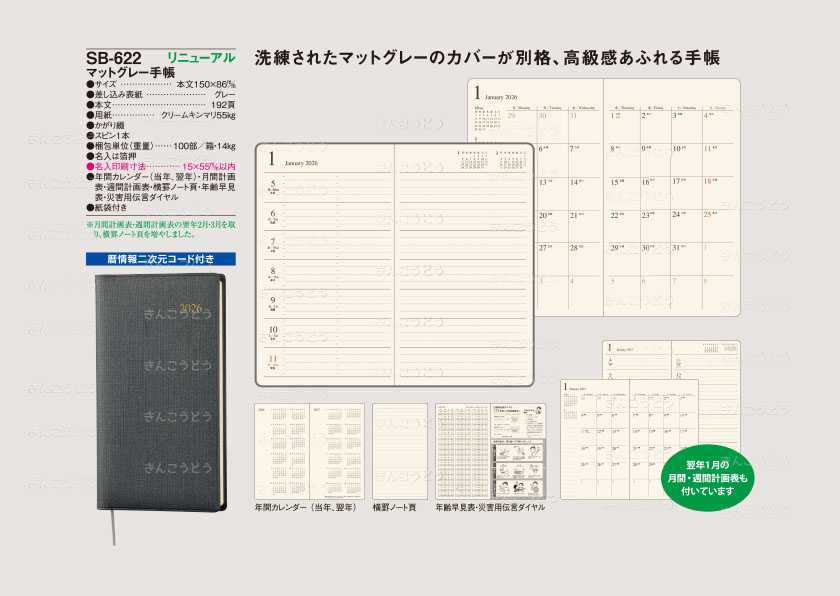The height and width of the screenshot is (596, 840).
Task: Click red date 25 in monthly calendar
Action: pyautogui.click(x=708, y=214)
